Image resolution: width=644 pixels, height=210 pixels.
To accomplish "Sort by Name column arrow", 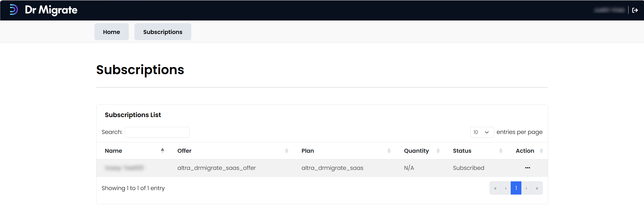I will coord(162,151).
